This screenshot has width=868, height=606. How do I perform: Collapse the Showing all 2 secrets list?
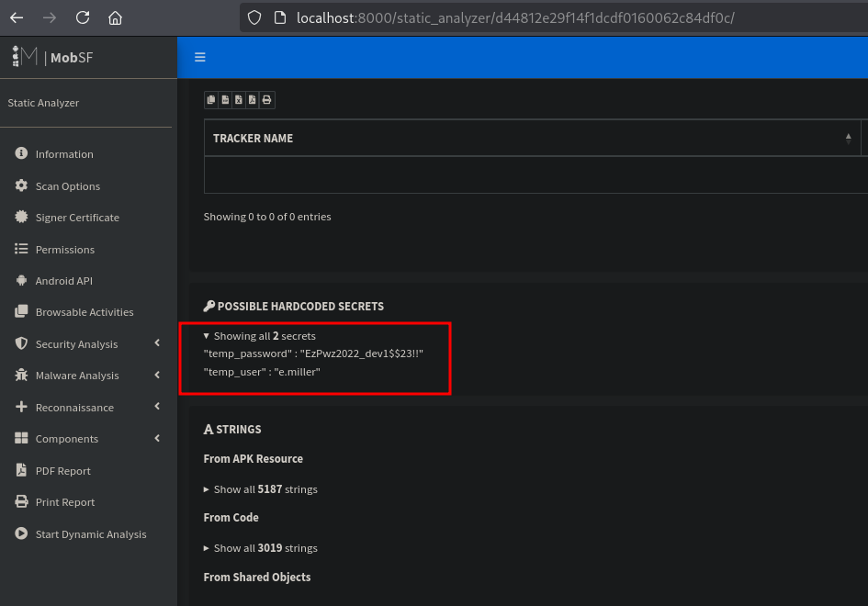[x=259, y=336]
